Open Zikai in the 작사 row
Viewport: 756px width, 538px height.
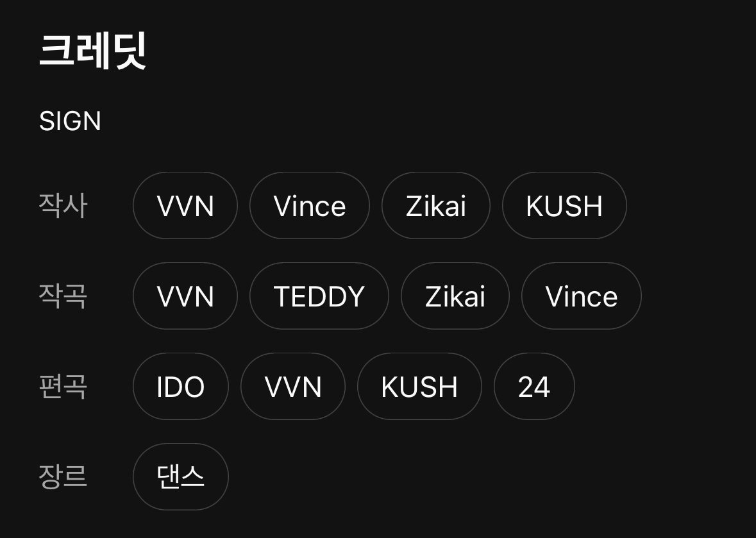tap(435, 206)
